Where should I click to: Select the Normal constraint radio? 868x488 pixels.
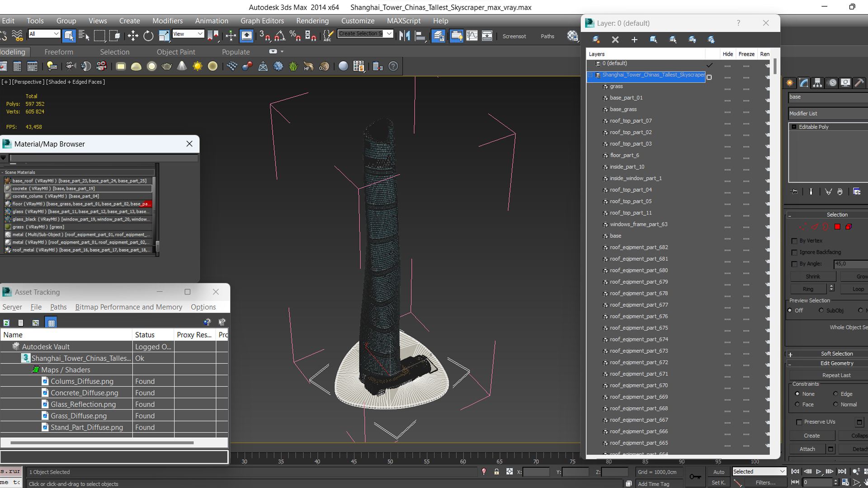point(835,405)
